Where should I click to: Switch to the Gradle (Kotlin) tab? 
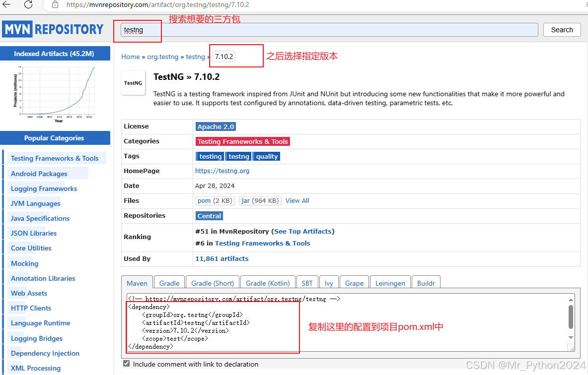point(268,283)
